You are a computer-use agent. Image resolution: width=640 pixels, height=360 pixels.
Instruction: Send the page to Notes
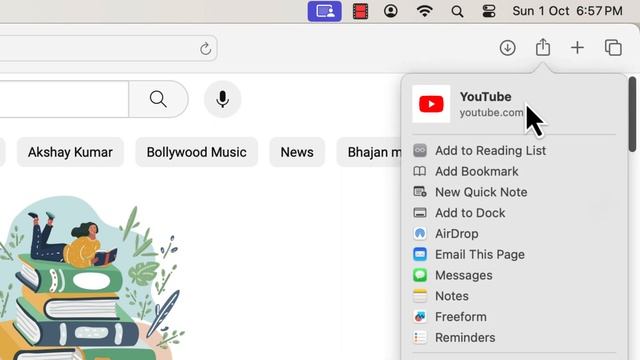[514, 296]
